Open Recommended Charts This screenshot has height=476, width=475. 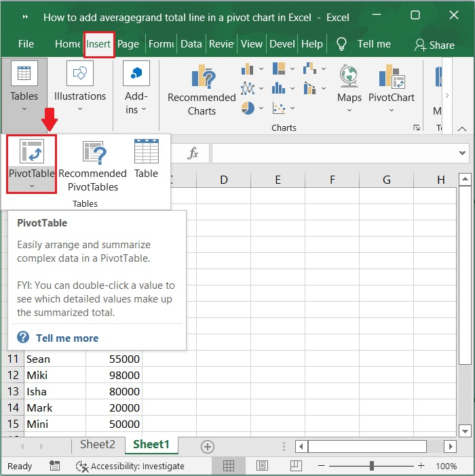coord(202,90)
